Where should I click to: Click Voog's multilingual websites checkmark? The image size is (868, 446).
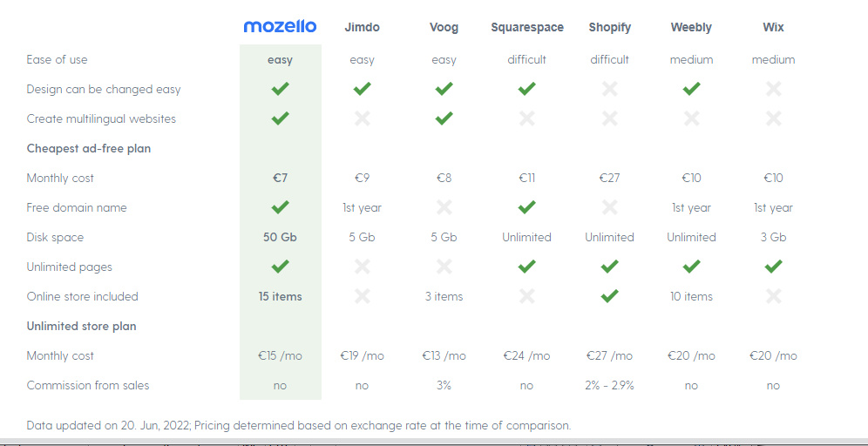point(444,118)
